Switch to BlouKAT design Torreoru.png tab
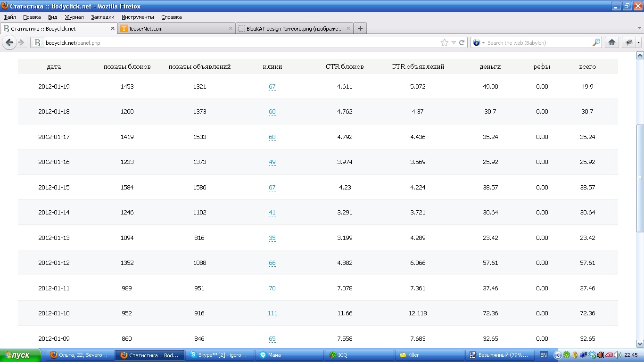The image size is (644, 362). [x=292, y=28]
